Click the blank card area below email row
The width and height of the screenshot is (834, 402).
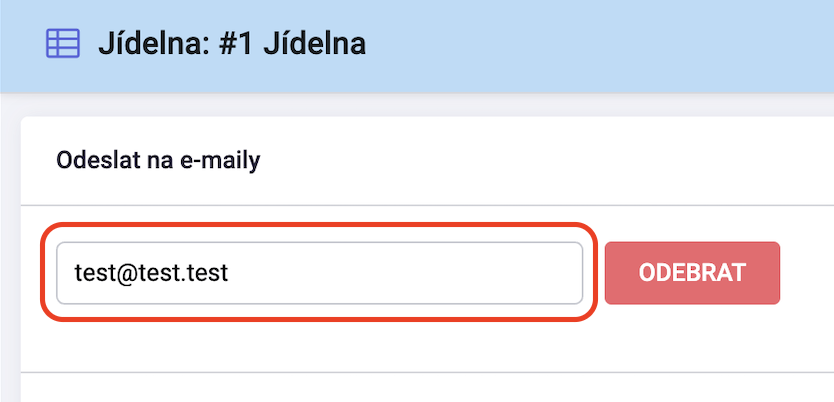tap(426, 346)
